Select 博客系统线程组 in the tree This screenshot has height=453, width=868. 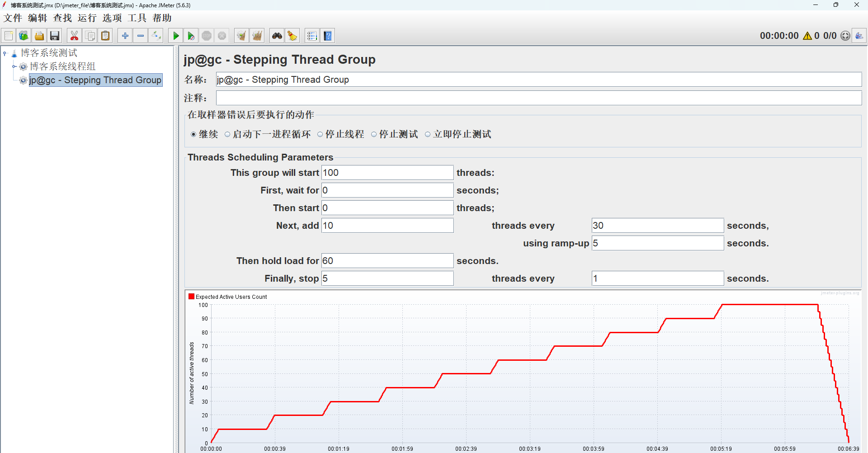(x=62, y=66)
